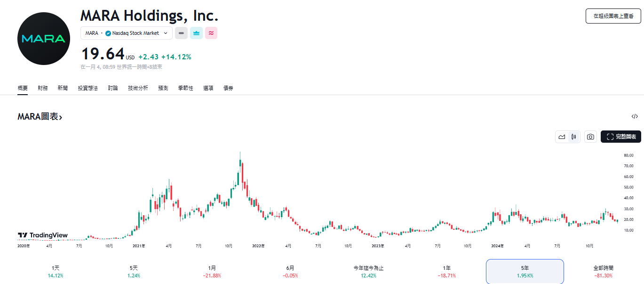Click the TradingView logo on the chart
Screen dimensions: 644x284
tap(43, 235)
